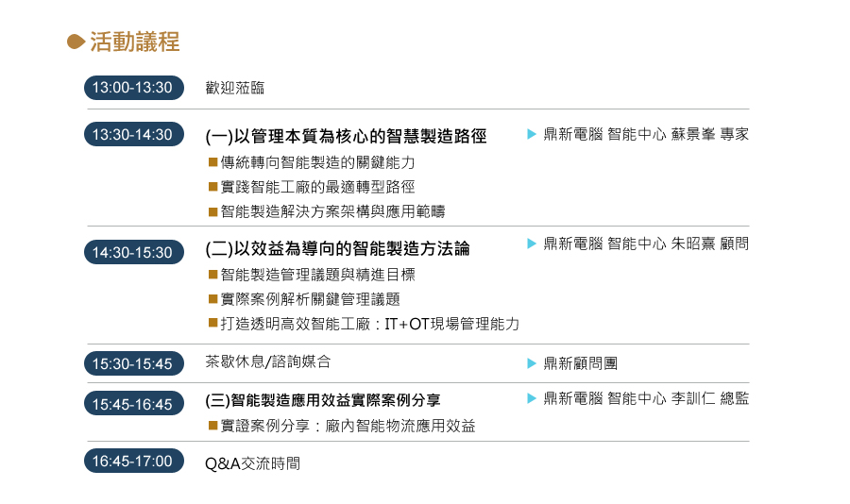Open session title (一)以管理本質為核心的智慧製造路徑
Viewport: 850px width, 504px height.
point(346,136)
